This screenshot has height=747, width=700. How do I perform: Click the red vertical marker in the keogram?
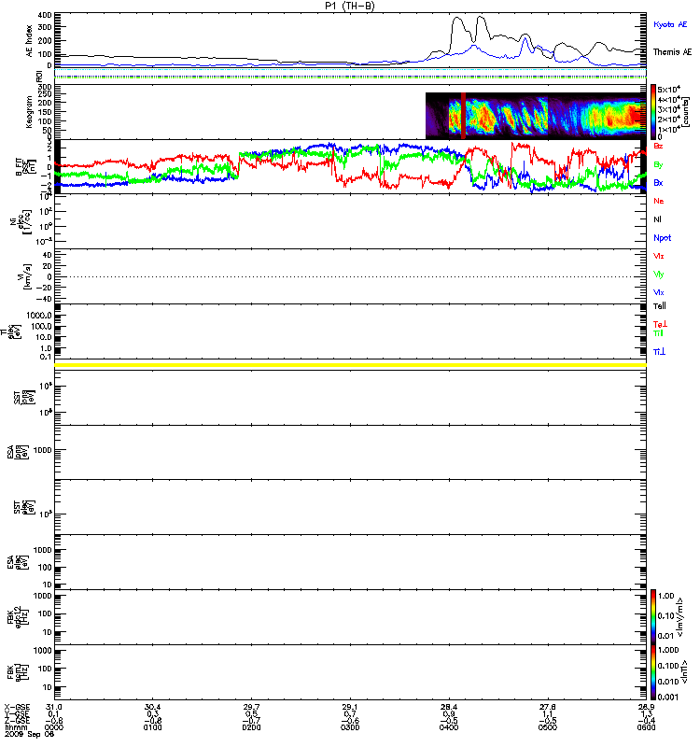pos(463,116)
